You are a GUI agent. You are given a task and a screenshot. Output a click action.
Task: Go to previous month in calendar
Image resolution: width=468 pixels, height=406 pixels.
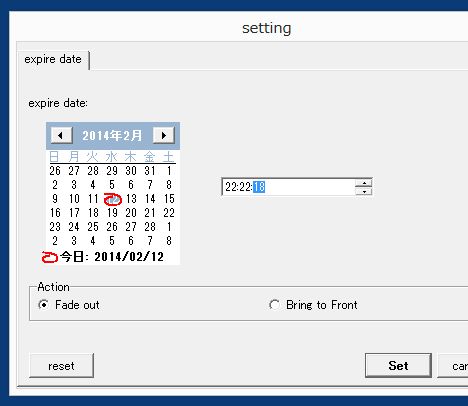point(61,135)
